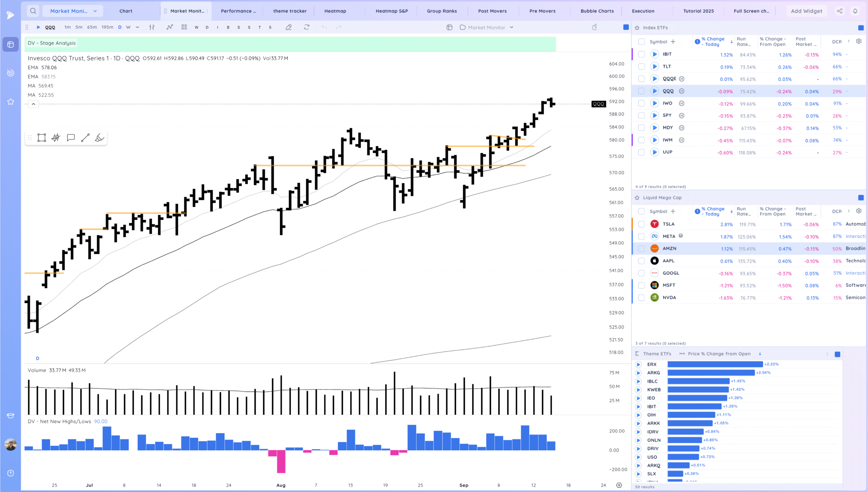Tick the IWM row checkbox
This screenshot has height=492, width=868.
coord(641,140)
